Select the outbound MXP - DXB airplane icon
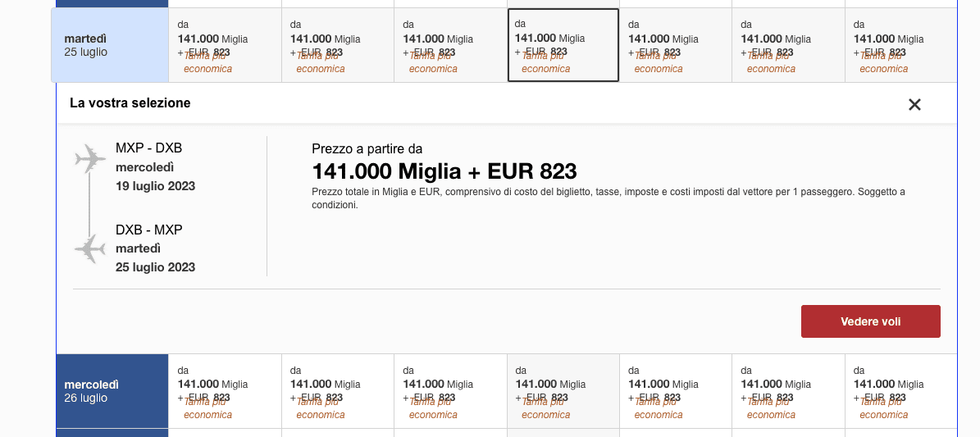Image resolution: width=980 pixels, height=437 pixels. pyautogui.click(x=91, y=158)
